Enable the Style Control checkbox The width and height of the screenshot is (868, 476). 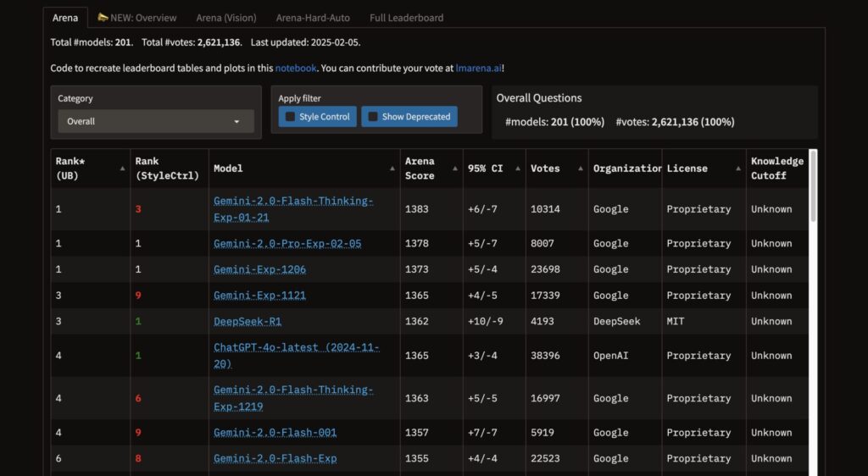coord(291,117)
